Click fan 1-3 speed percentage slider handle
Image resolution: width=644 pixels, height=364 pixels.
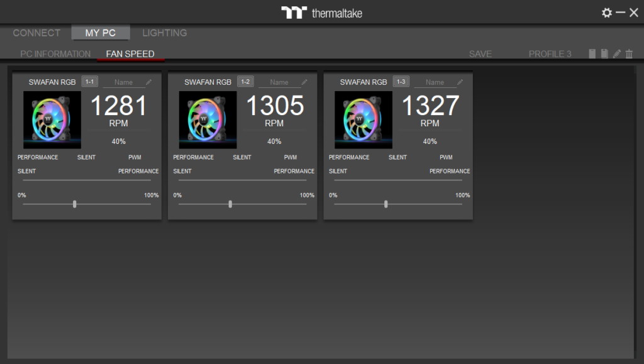(386, 204)
